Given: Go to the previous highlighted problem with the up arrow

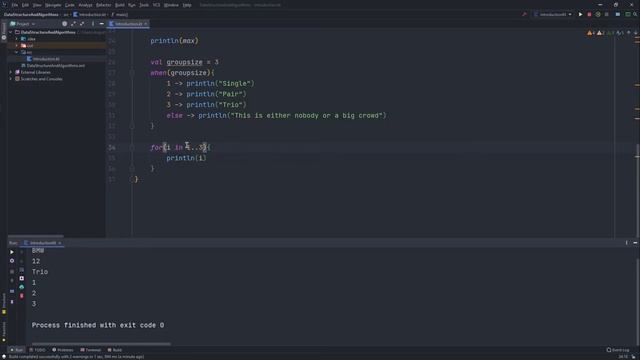Looking at the screenshot, I should 629,33.
